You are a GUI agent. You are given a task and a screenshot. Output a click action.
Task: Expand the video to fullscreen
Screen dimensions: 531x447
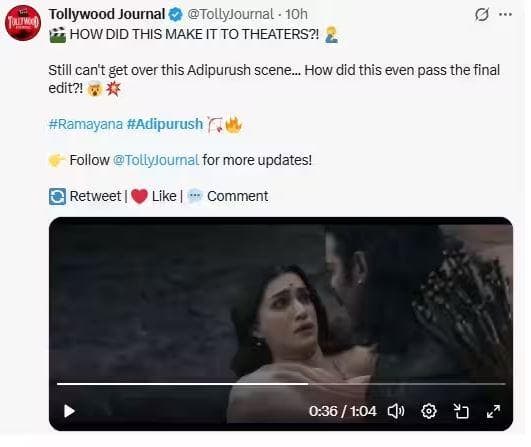tap(493, 411)
